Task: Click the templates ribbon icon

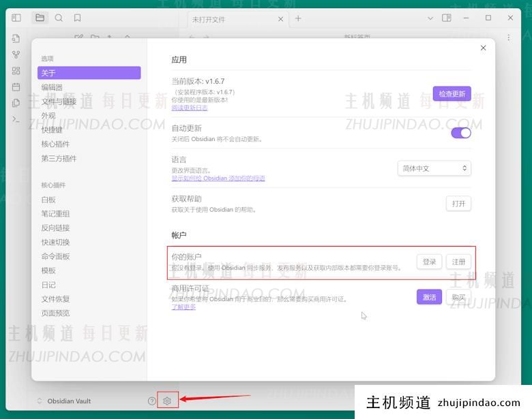Action: 16,103
